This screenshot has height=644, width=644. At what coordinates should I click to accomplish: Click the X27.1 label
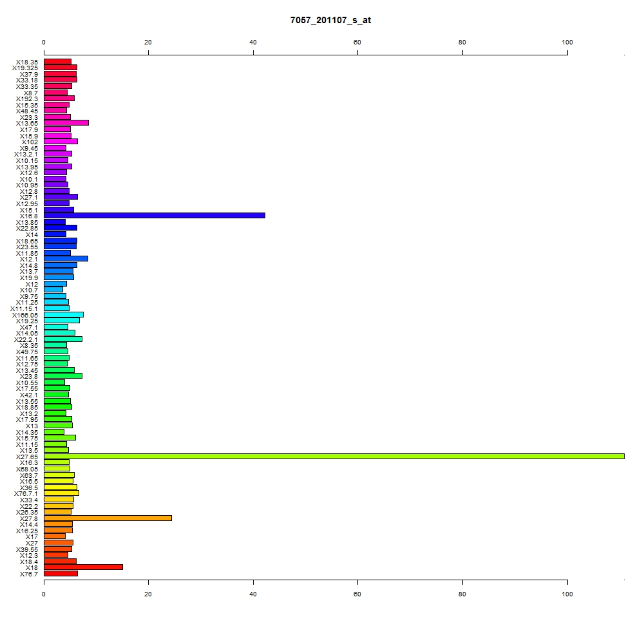(x=29, y=198)
